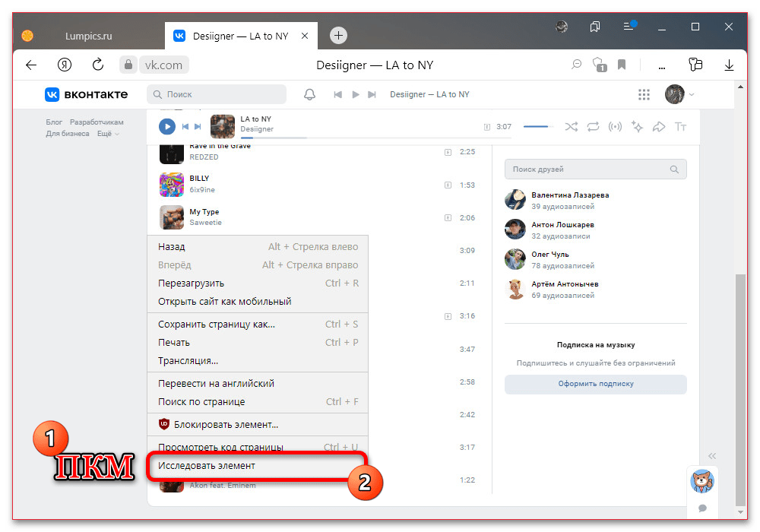Choose Открыть сайт как мобильный
This screenshot has width=760, height=532.
click(258, 302)
